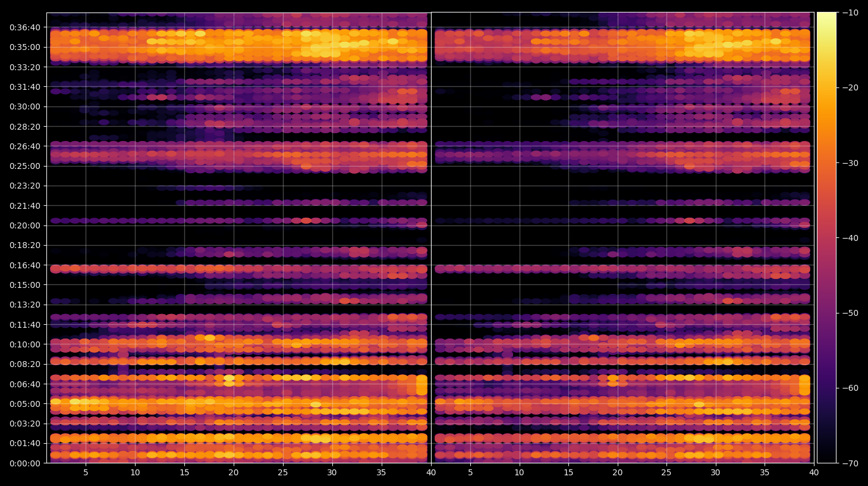Screen dimensions: 868x486
Task: Select the 0:36:40 time axis label
Action: coord(25,27)
